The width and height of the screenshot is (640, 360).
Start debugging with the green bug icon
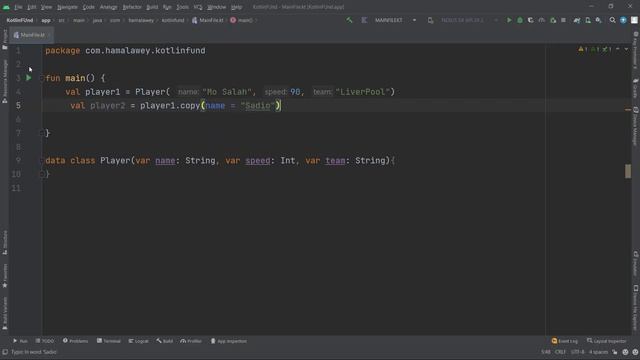click(520, 20)
